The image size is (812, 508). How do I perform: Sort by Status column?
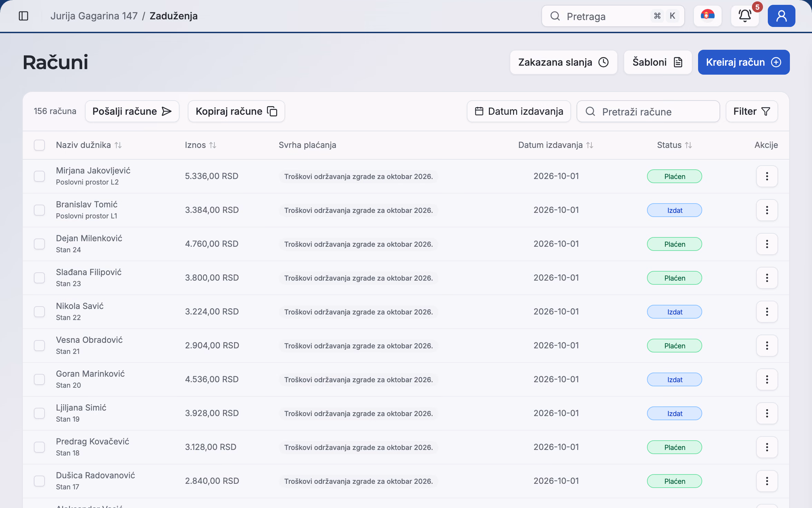674,145
